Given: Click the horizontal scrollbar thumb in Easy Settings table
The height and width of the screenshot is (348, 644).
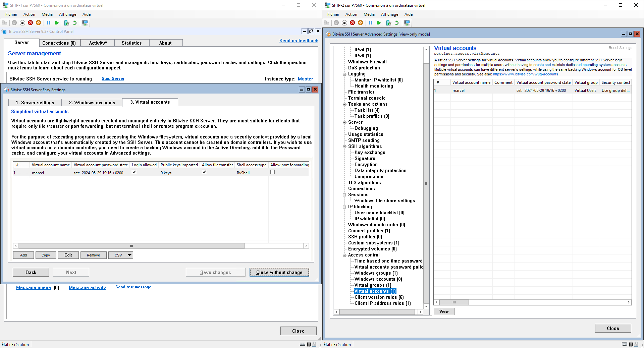Looking at the screenshot, I should click(131, 246).
